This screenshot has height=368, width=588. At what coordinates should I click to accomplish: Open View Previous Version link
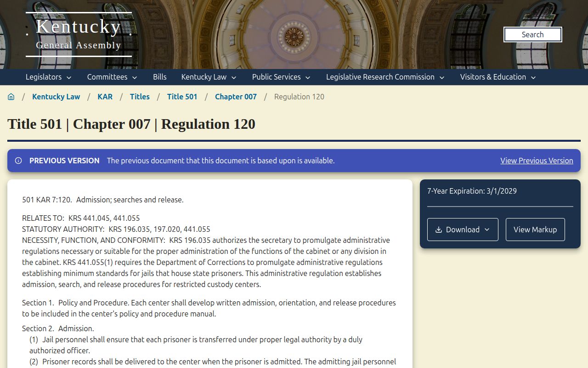537,161
